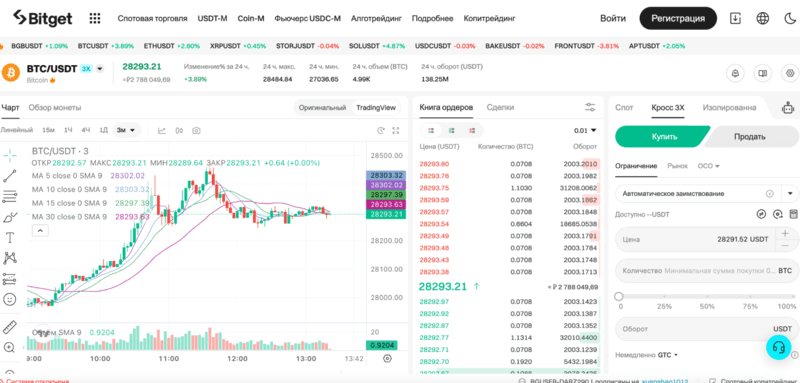800x383 pixels.
Task: Open the GTC time-in-force dropdown
Action: tap(667, 354)
